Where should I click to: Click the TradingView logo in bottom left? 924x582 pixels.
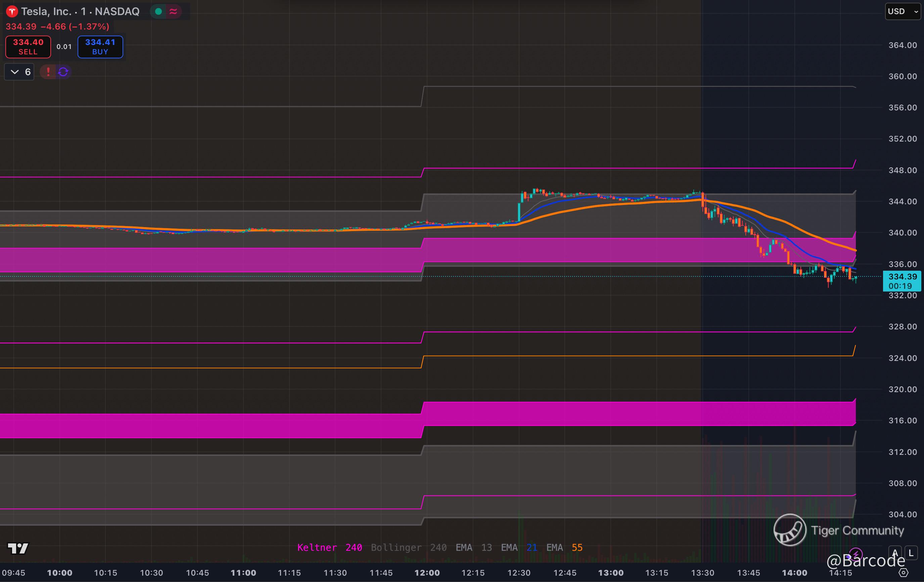coord(18,548)
